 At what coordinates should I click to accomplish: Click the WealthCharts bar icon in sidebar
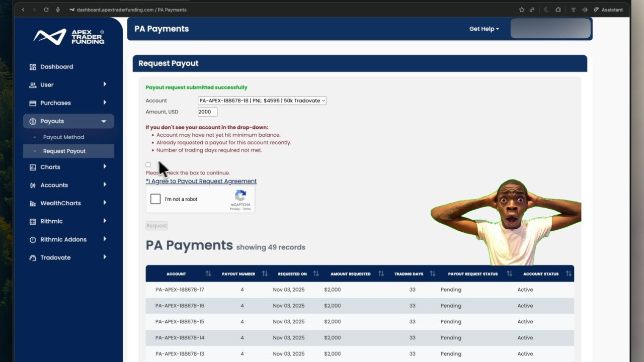pyautogui.click(x=33, y=204)
